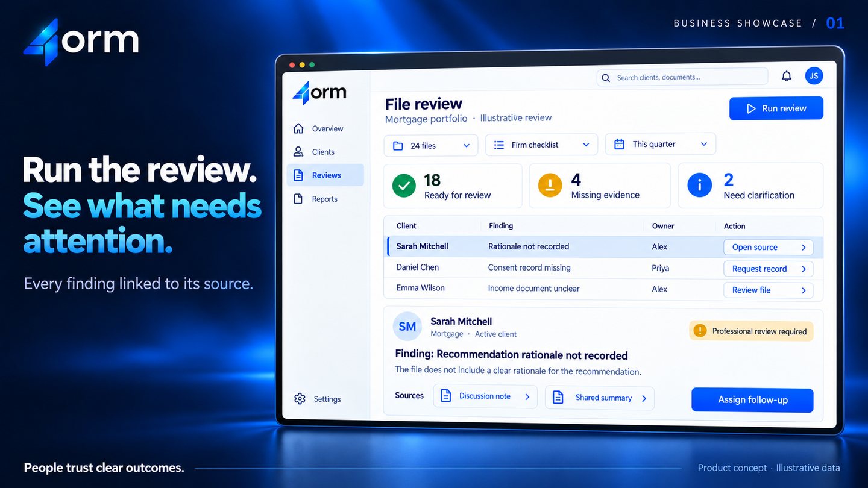Screen dimensions: 868x488
Task: Click the blue Need clarification info icon
Action: tap(699, 186)
